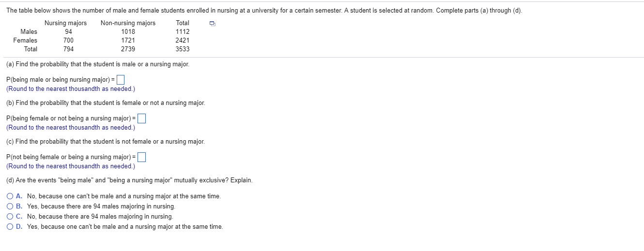Click the 2739 non-nursing total cell

point(128,49)
